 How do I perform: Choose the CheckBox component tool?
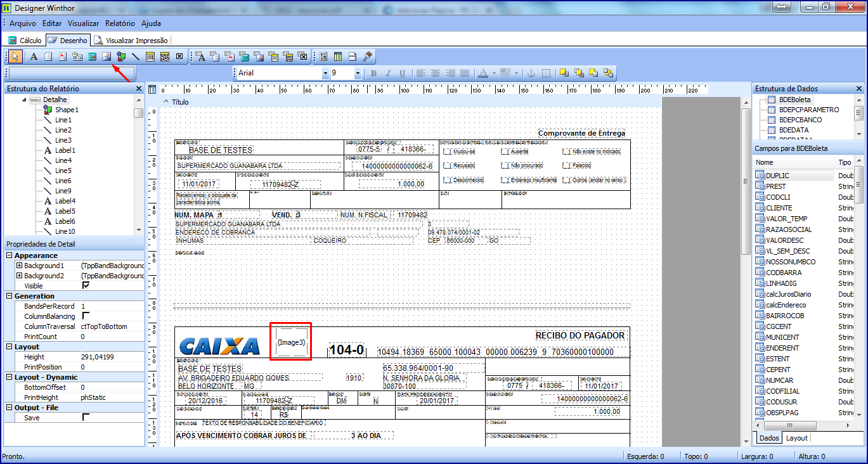click(x=179, y=56)
